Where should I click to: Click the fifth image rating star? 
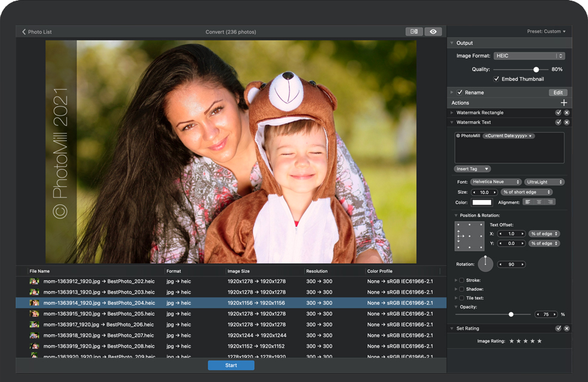(x=540, y=341)
